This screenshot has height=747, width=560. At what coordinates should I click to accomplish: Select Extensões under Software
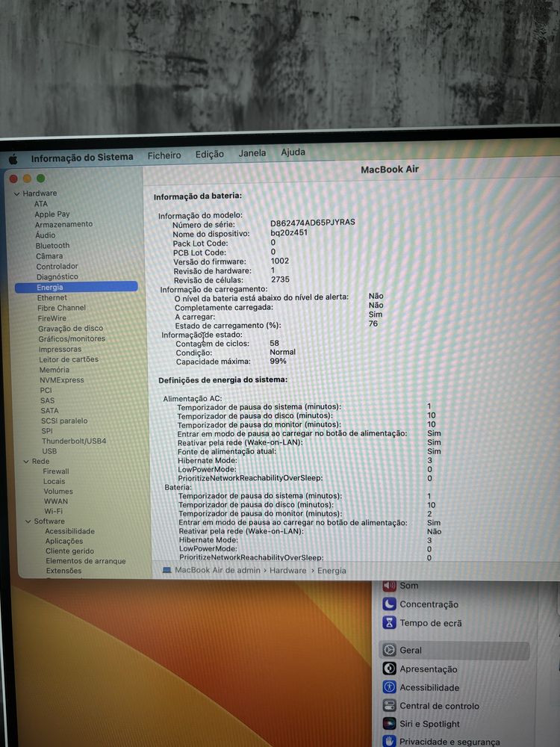coord(63,571)
